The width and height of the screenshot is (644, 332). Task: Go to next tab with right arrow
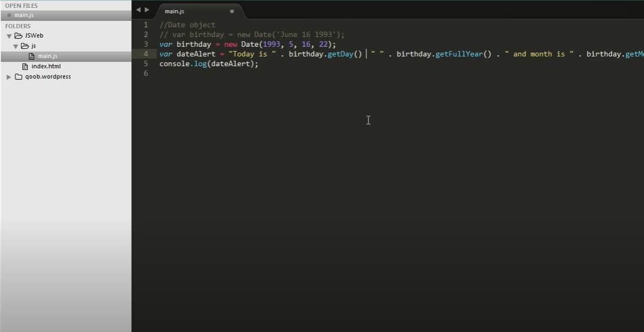147,9
